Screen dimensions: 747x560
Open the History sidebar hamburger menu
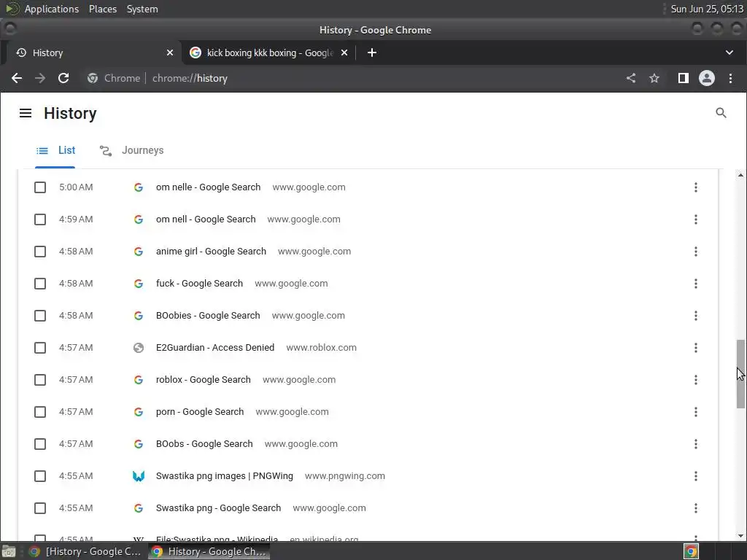click(26, 113)
